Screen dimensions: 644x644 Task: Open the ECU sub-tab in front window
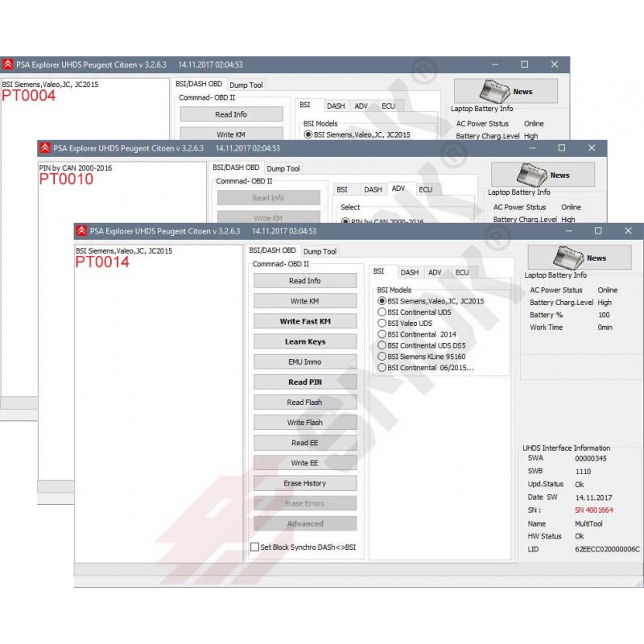(x=462, y=272)
